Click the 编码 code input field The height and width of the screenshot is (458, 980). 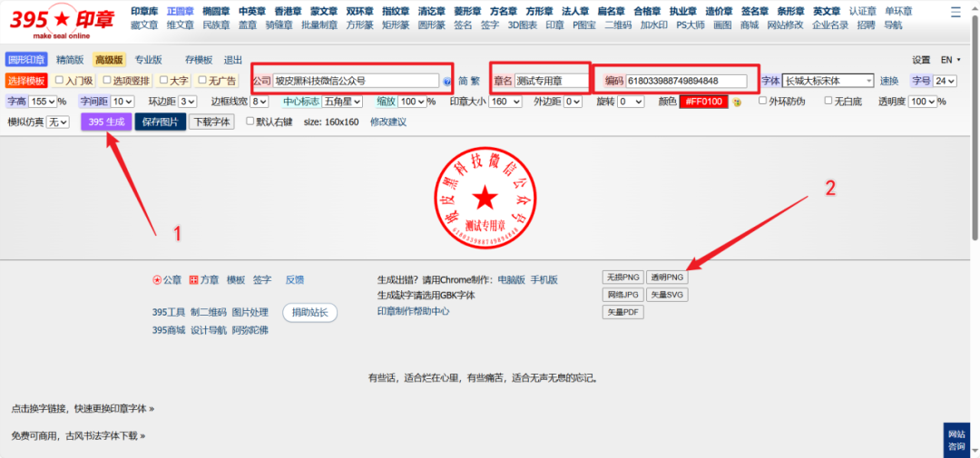coord(686,81)
